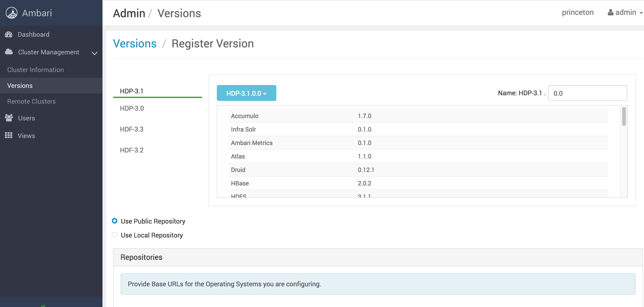Select Use Local Repository option
The width and height of the screenshot is (644, 307).
coord(115,235)
